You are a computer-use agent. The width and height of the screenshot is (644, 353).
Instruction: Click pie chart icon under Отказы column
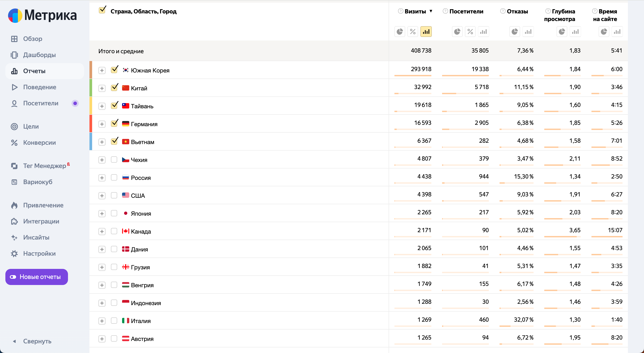pyautogui.click(x=515, y=32)
